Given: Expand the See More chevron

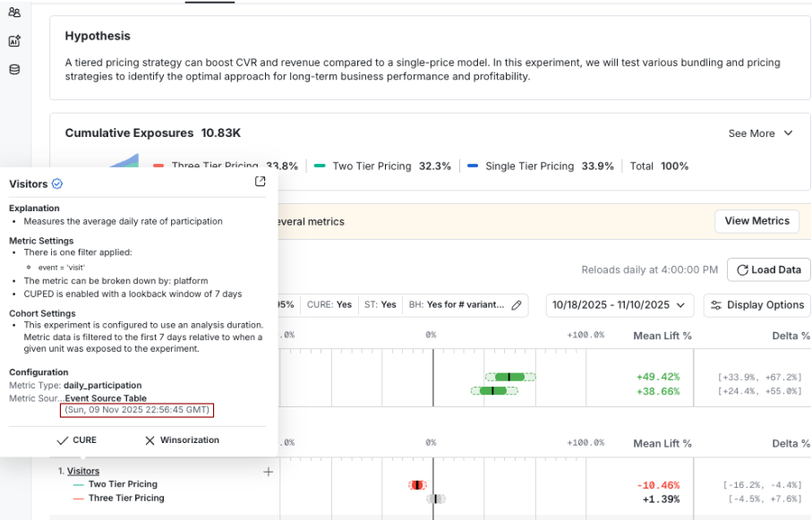Looking at the screenshot, I should [788, 133].
